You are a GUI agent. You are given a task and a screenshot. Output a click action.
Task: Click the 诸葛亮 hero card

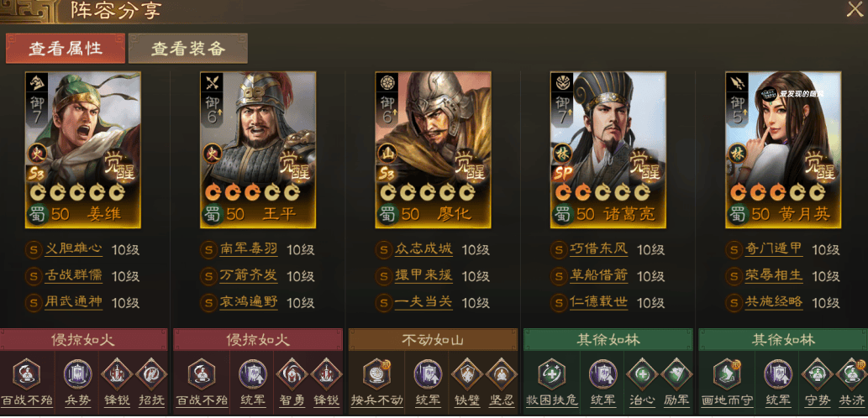[608, 149]
